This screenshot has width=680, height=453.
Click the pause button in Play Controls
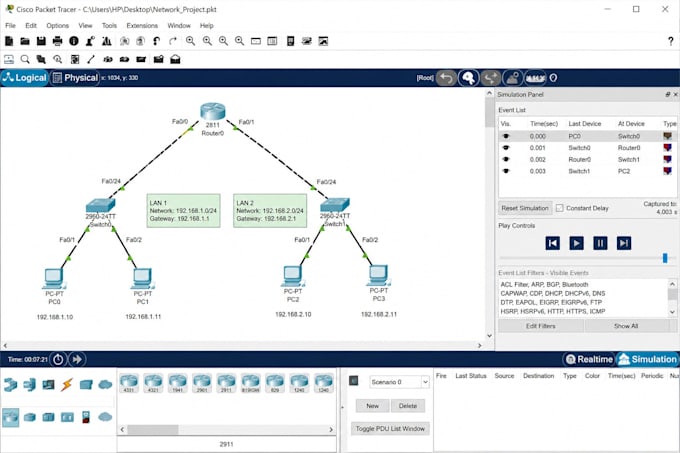600,243
